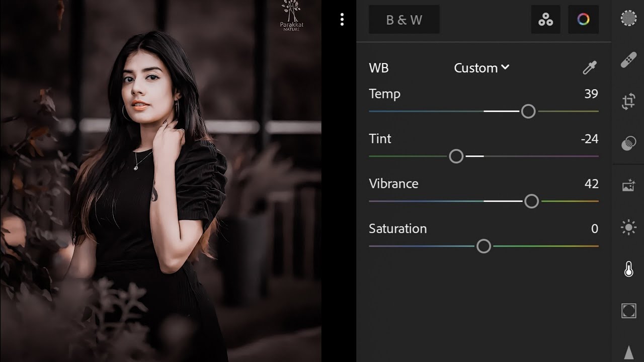The height and width of the screenshot is (362, 644).
Task: Click the Saturation slider handle
Action: (484, 246)
